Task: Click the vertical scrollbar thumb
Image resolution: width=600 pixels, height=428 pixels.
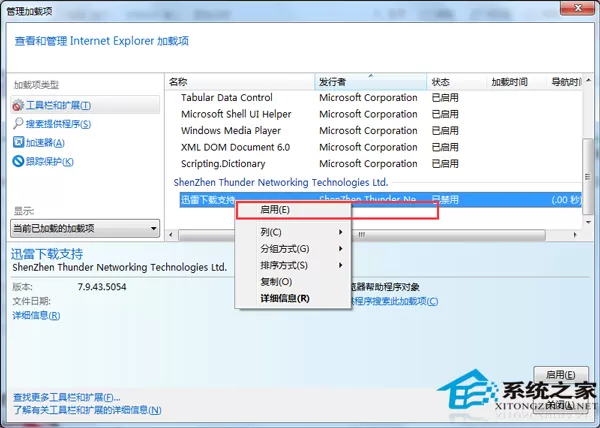Action: (x=588, y=177)
